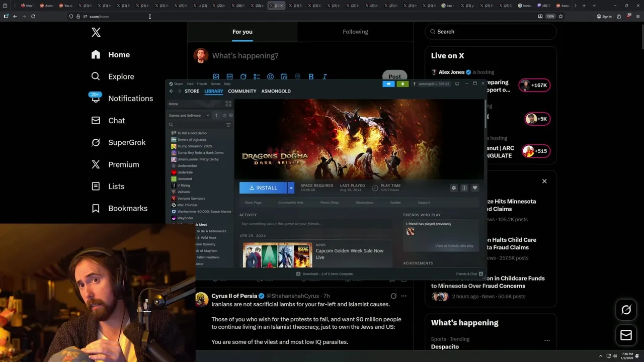The width and height of the screenshot is (644, 362).
Task: Select the Steam LIBRARY tab
Action: [x=213, y=91]
